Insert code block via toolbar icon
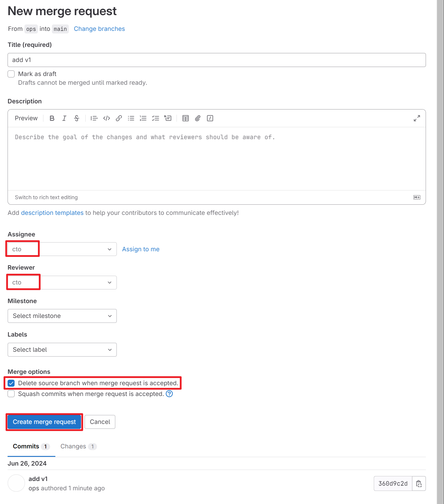This screenshot has width=444, height=504. 107,118
